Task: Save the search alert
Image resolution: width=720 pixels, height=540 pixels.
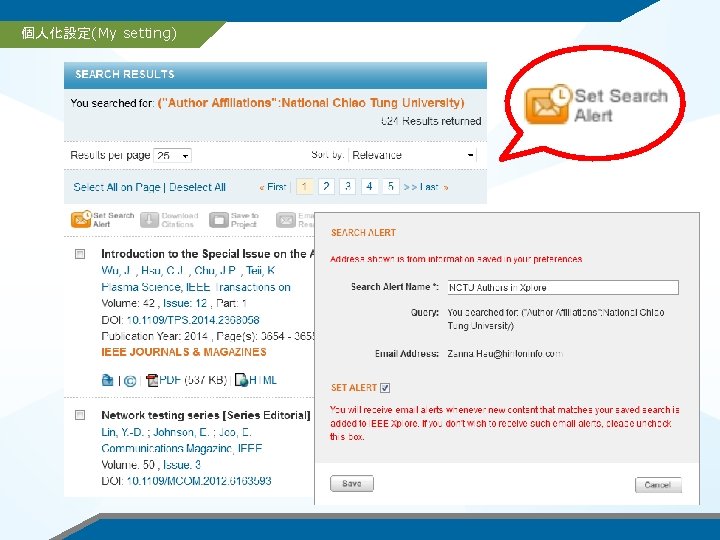Action: 352,484
